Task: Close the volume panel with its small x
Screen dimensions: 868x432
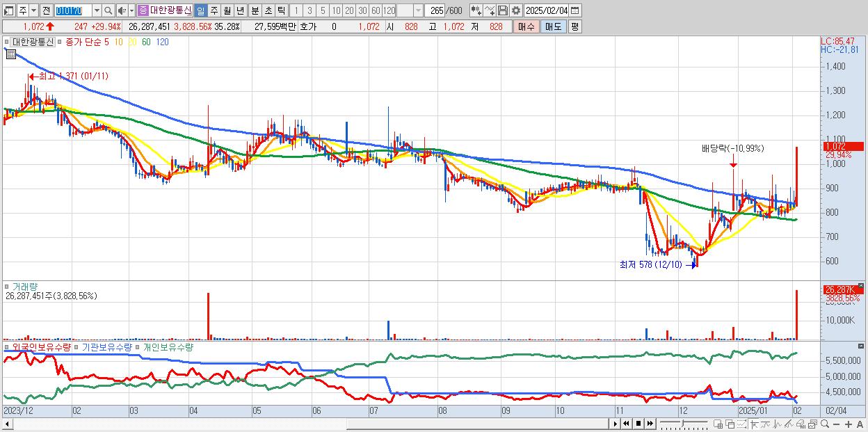Action: click(861, 285)
